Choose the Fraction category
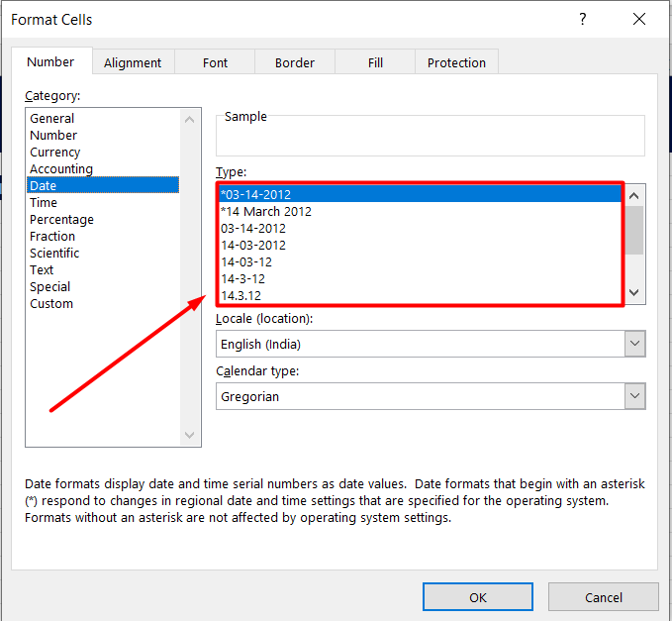The image size is (672, 621). click(103, 236)
